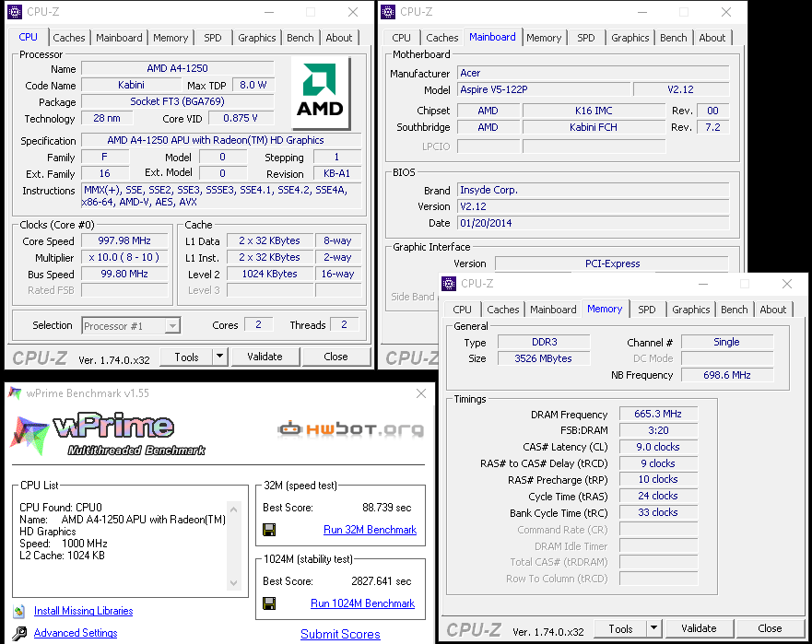Open the Graphics tab in the Memory window
812x644 pixels.
[x=691, y=310]
